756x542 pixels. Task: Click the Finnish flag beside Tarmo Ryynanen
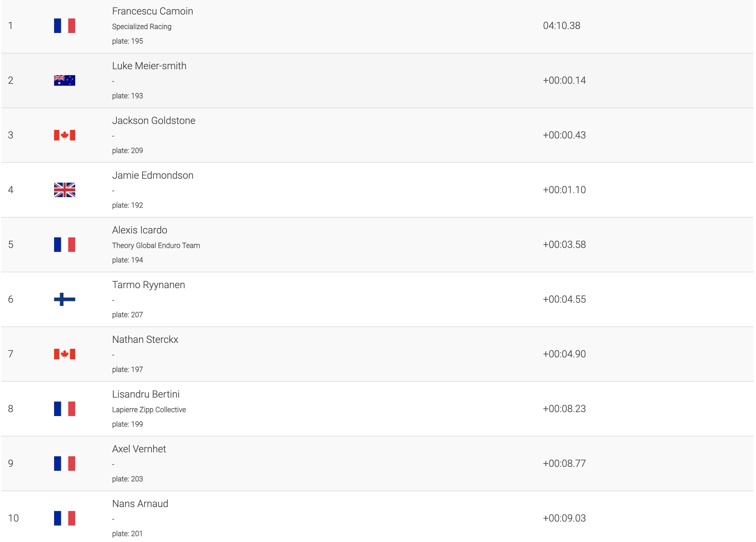[x=64, y=299]
